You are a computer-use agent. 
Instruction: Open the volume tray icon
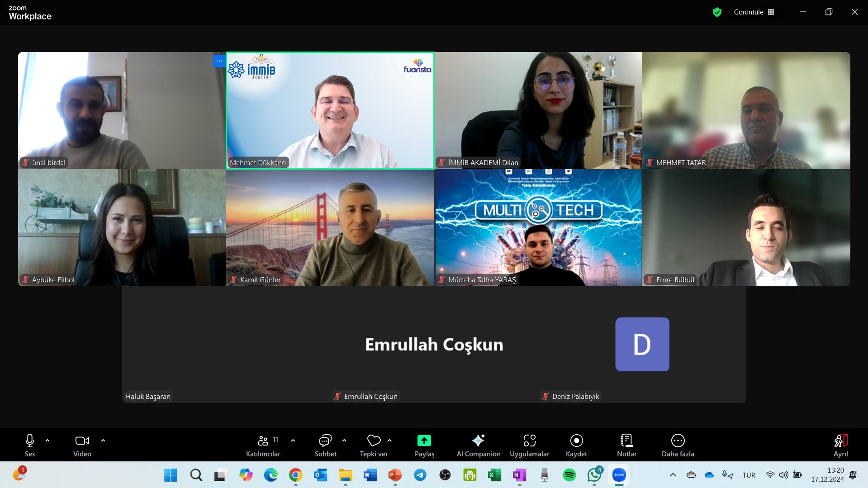(783, 475)
